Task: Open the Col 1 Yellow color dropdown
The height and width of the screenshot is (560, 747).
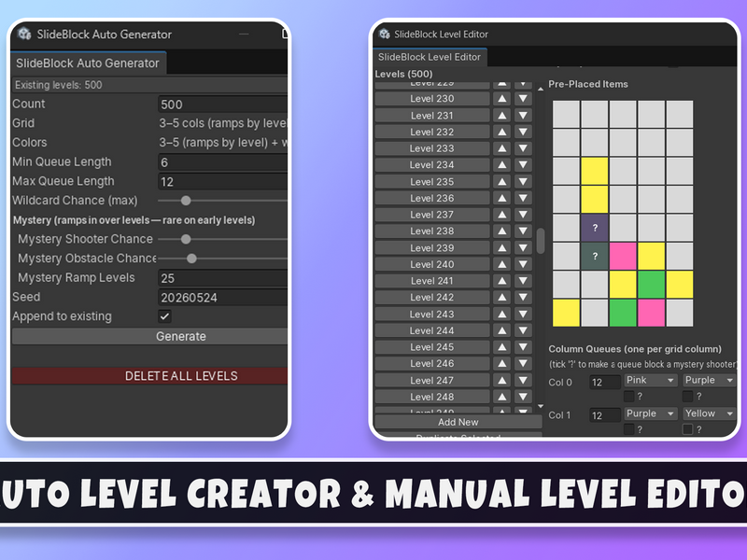Action: [709, 413]
